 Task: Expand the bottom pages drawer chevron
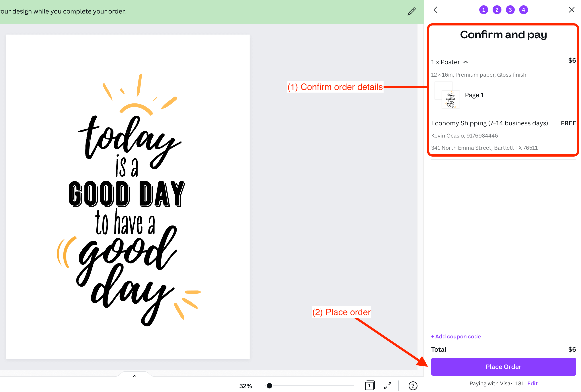point(135,376)
